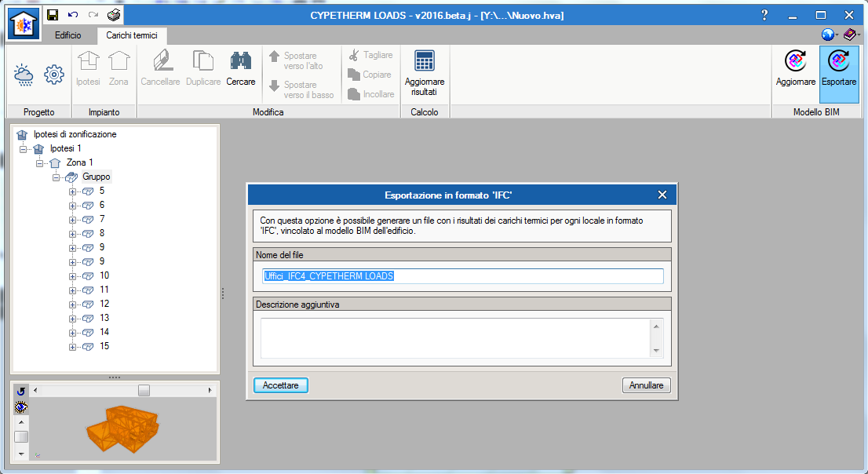
Task: Click left arrow of horizontal view slider
Action: point(35,390)
